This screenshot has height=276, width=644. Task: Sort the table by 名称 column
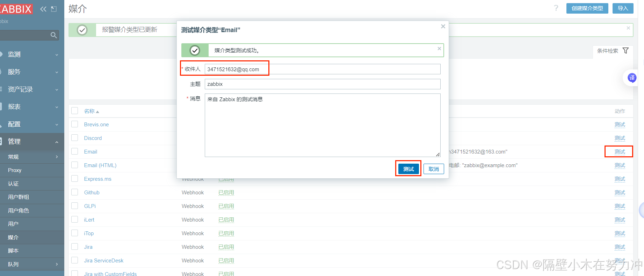tap(92, 111)
